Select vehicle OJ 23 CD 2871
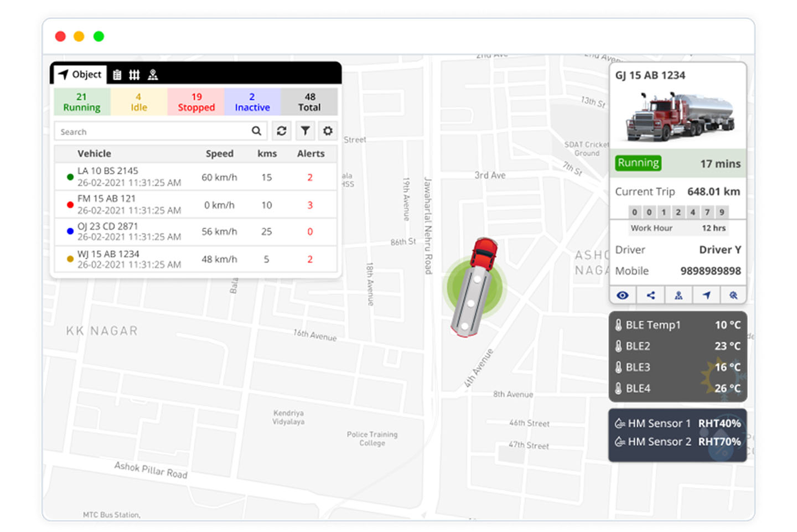The width and height of the screenshot is (797, 532). (x=196, y=231)
